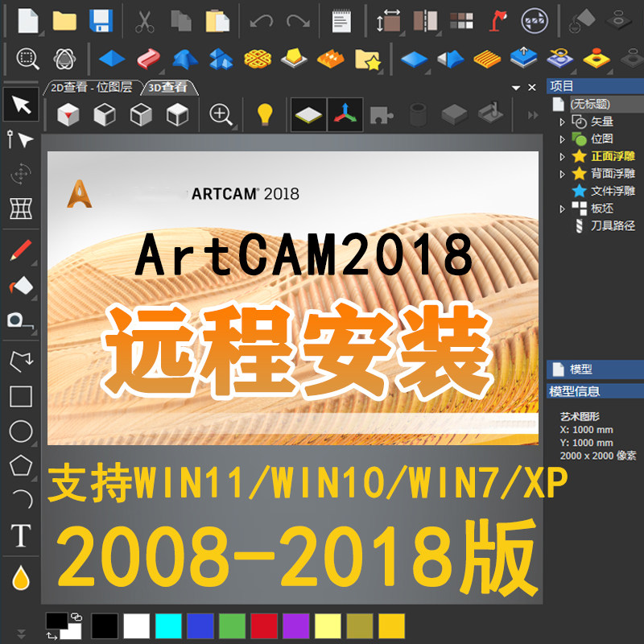Click the ArtCAM 2018 splash image
Image resolution: width=644 pixels, height=644 pixels.
click(293, 298)
